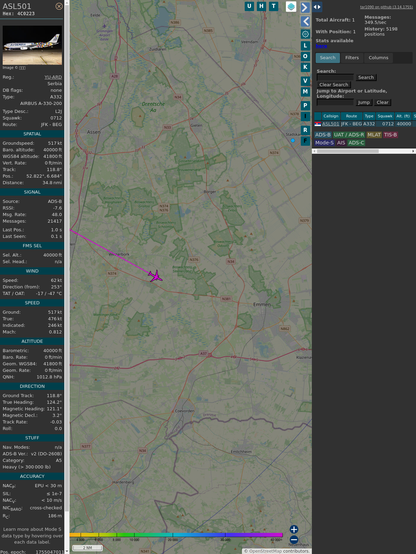
Task: Click the Clear button beside Jump
Action: pos(382,102)
